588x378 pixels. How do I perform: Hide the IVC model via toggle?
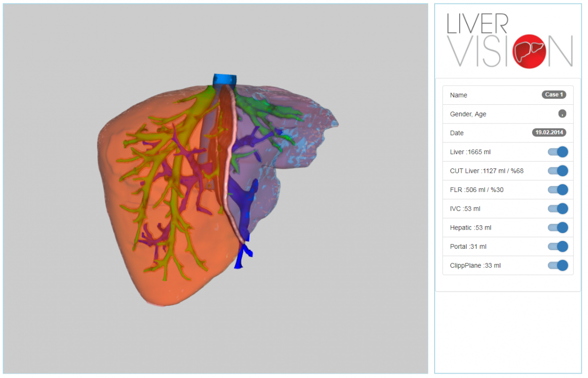[558, 209]
